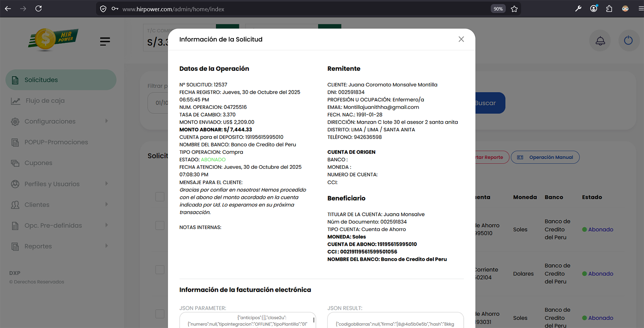Screen dimensions: 644x328
Task: Click the ABONADO estado text
Action: tap(213, 160)
